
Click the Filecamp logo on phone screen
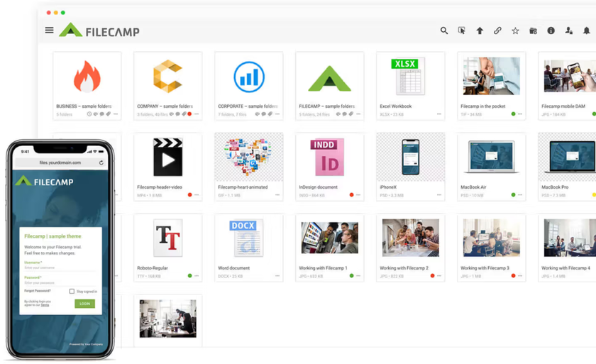(45, 181)
